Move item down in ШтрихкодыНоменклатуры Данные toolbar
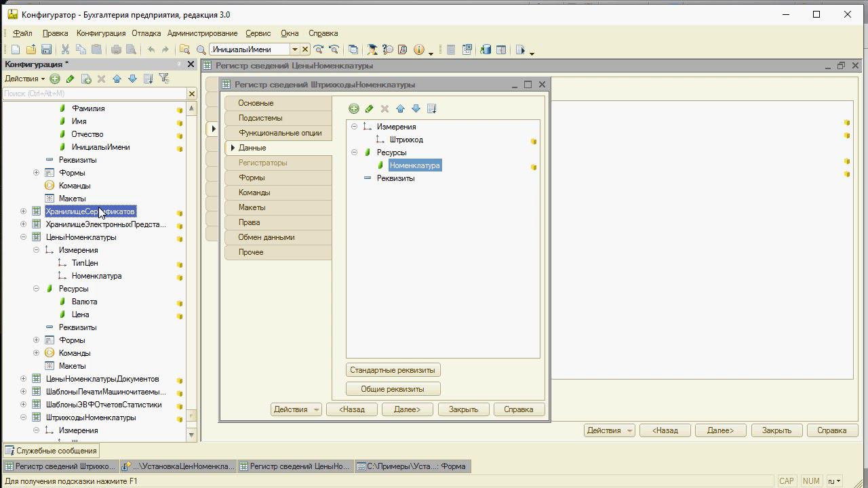This screenshot has height=488, width=868. coord(416,108)
